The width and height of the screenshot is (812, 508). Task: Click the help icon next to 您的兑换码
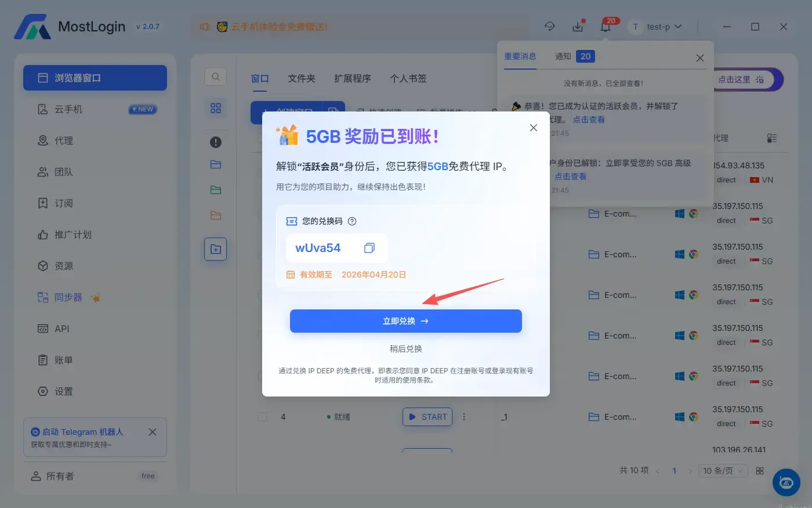pos(352,221)
